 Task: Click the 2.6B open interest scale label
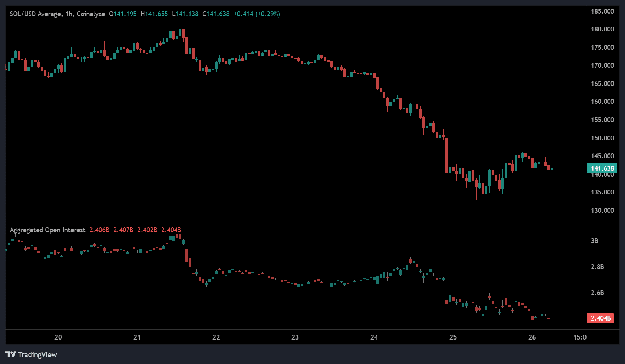[597, 293]
